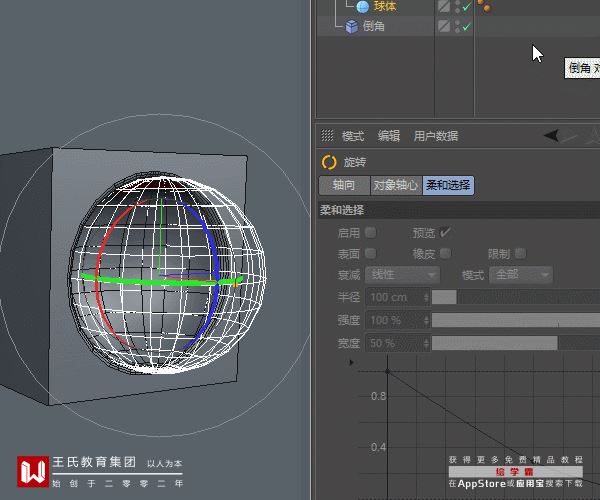
Task: Toggle the green enable checkmark for 倒角
Action: click(466, 27)
